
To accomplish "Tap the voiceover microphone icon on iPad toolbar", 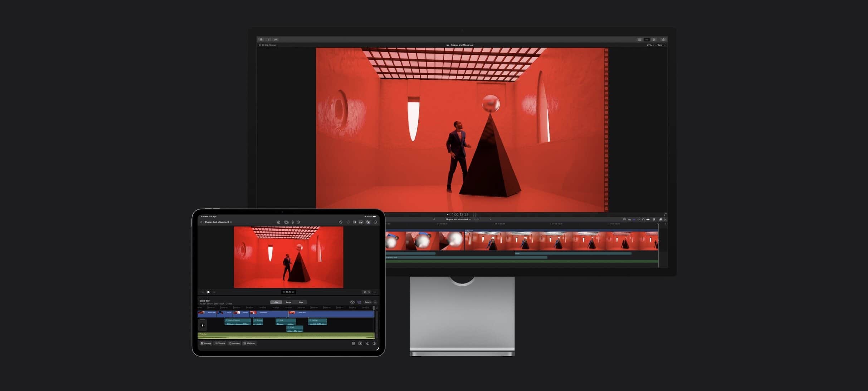I will pyautogui.click(x=293, y=222).
